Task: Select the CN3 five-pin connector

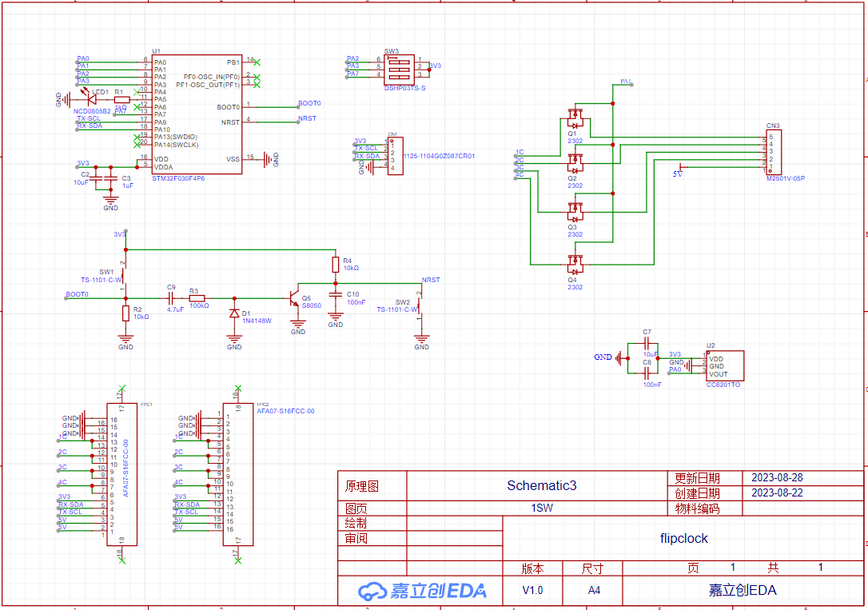Action: (774, 152)
